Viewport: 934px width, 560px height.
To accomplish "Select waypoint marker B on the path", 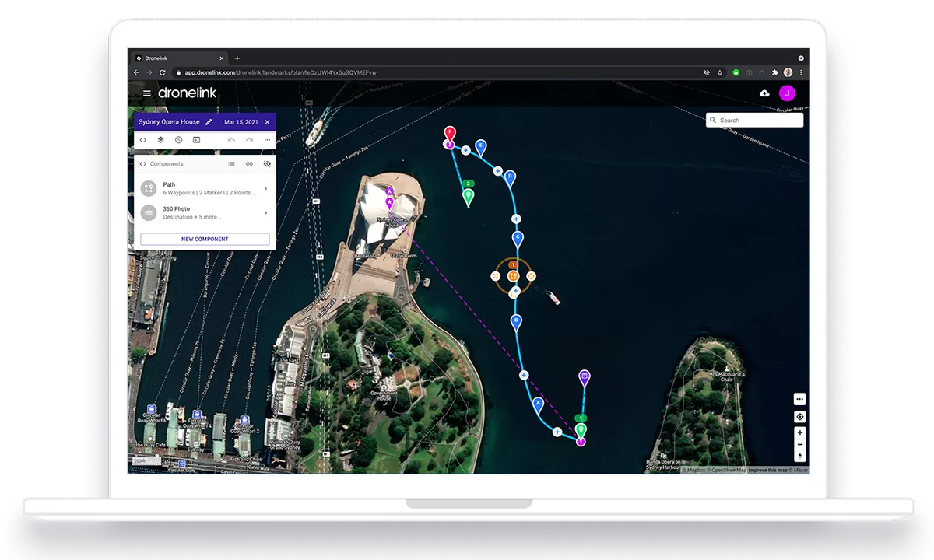I will coord(515,321).
